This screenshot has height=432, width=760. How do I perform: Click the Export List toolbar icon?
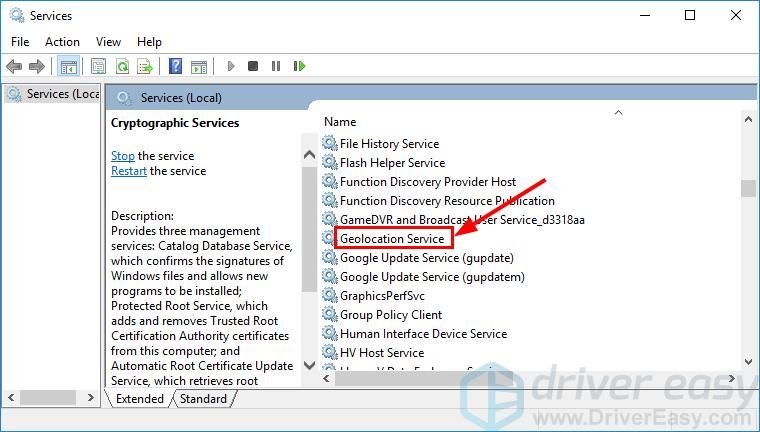coord(145,66)
